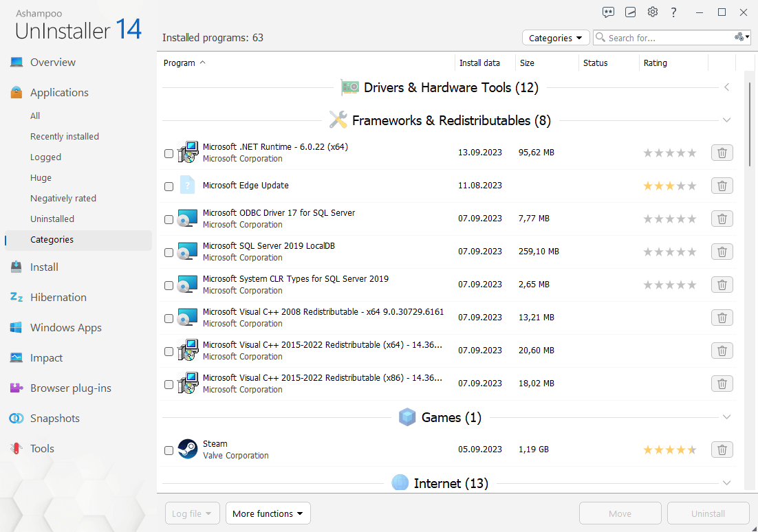Select Recently installed in the sidebar
The image size is (758, 532).
coord(65,136)
